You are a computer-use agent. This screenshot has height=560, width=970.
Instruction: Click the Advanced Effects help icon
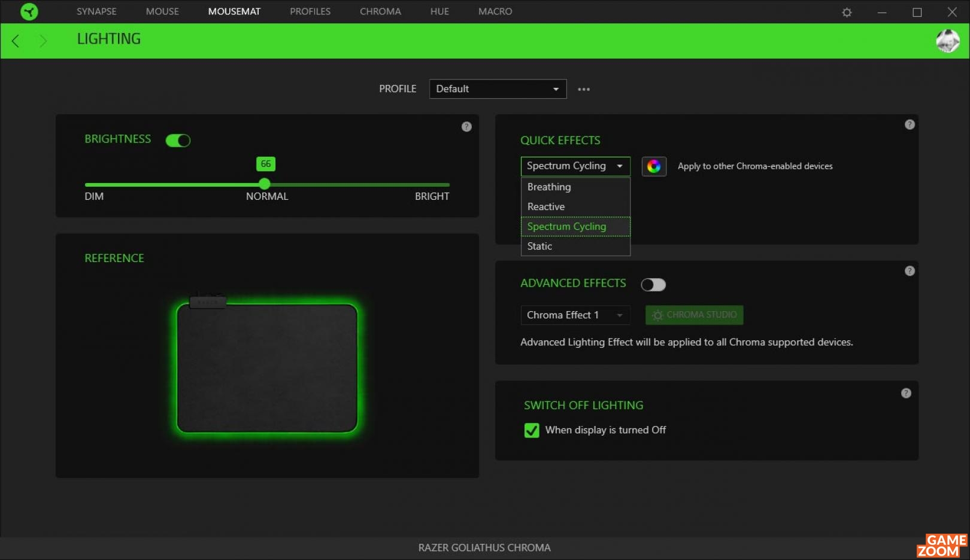click(910, 271)
